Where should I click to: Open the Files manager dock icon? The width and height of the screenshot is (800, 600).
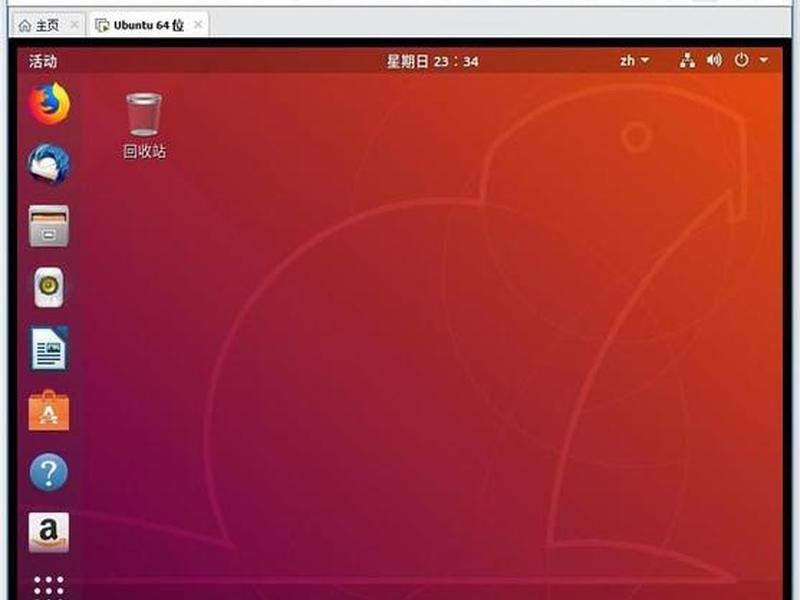tap(49, 226)
